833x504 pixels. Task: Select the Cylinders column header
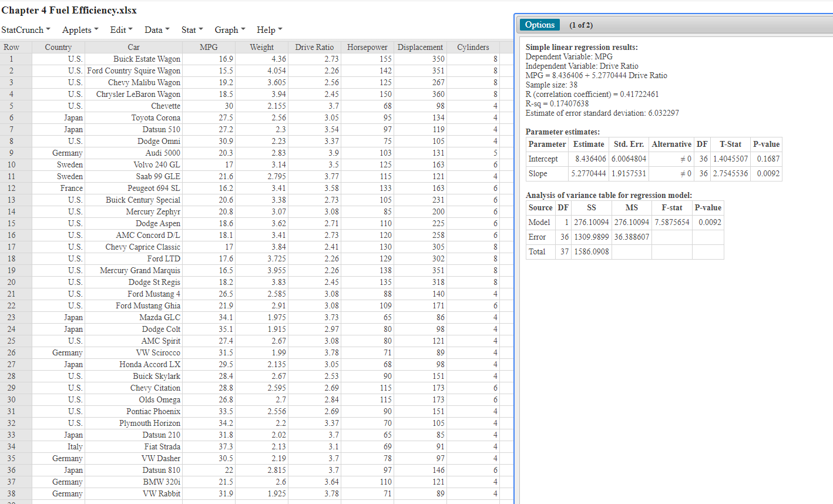pos(473,47)
